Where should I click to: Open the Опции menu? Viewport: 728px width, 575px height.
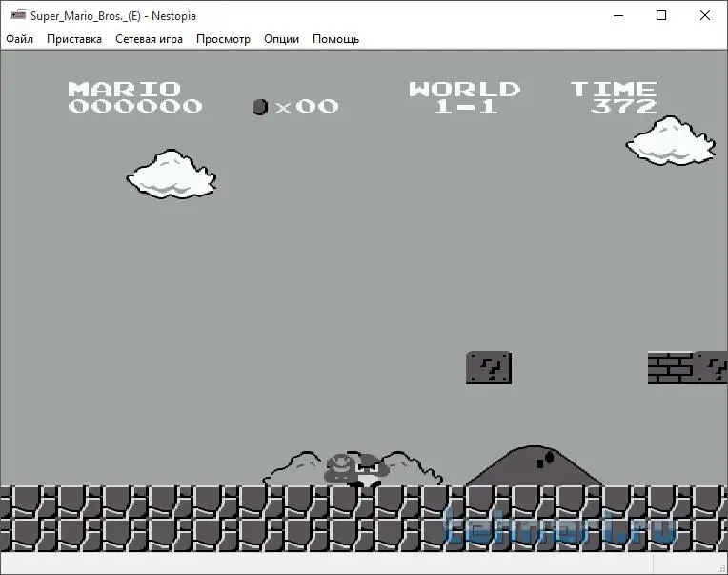click(x=281, y=39)
